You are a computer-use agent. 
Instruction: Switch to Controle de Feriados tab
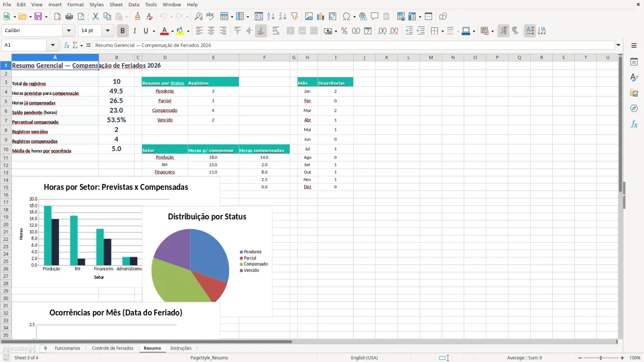click(x=112, y=348)
